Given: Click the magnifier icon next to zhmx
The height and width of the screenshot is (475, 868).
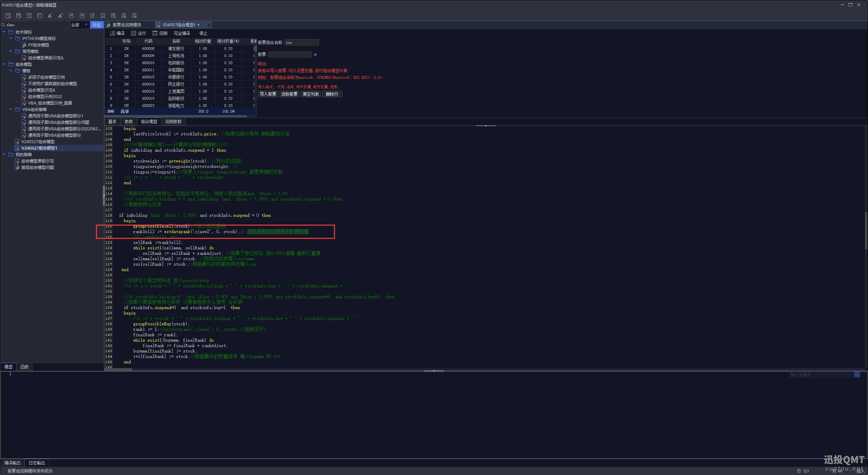Looking at the screenshot, I should pyautogui.click(x=3, y=25).
